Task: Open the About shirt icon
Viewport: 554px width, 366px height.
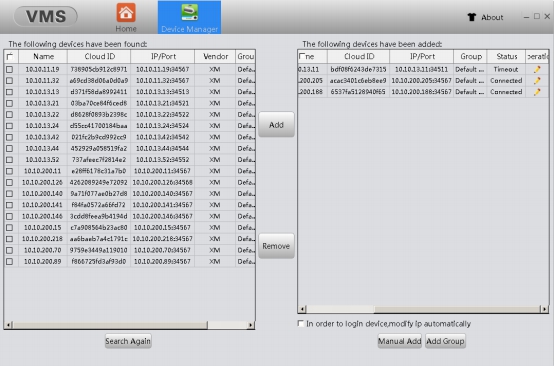Action: [x=471, y=17]
